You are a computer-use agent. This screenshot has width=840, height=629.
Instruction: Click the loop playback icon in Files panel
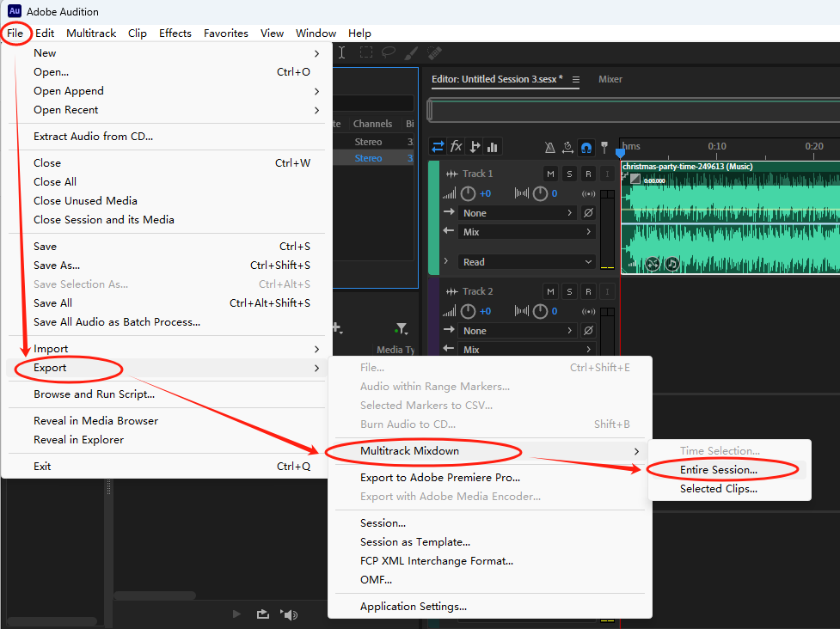tap(262, 614)
